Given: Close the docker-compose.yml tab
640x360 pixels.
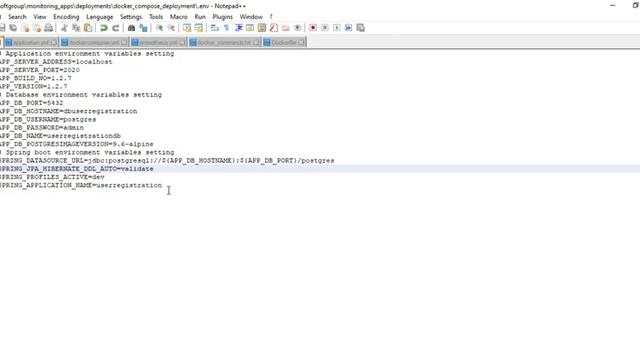Looking at the screenshot, I should [124, 42].
